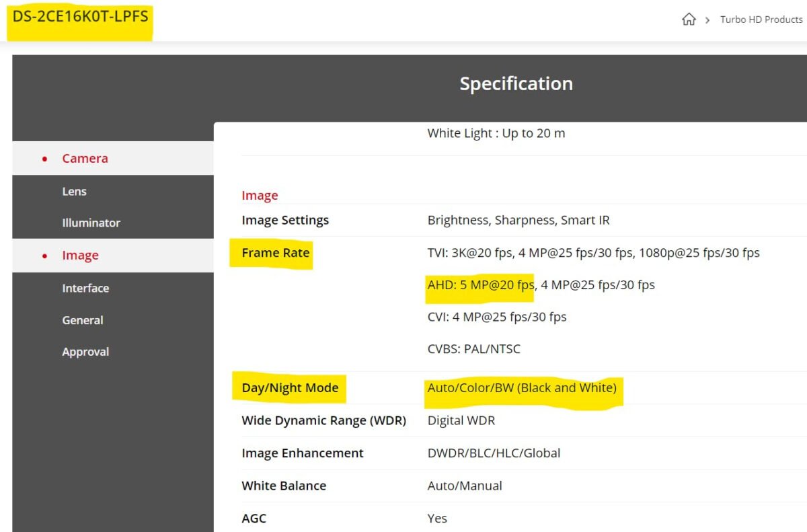This screenshot has height=532, width=807.
Task: Click the red bullet beside Image in sidebar
Action: click(45, 256)
